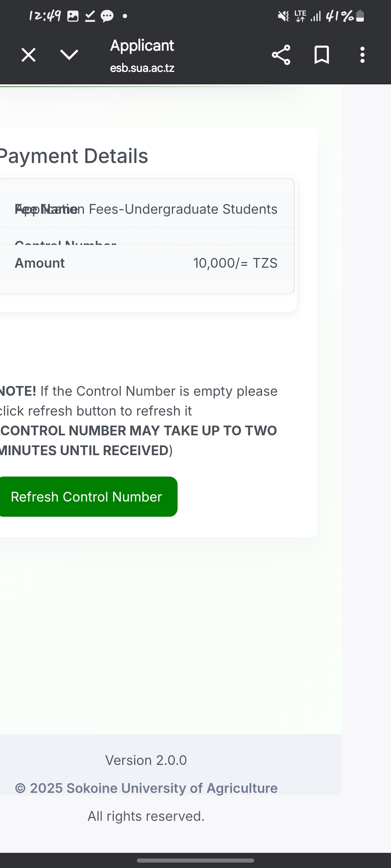
Task: Tap the Applicant page title
Action: pos(142,46)
